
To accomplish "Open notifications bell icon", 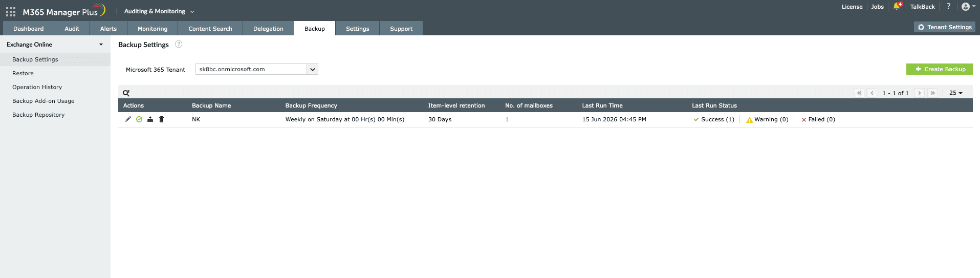I will [897, 7].
